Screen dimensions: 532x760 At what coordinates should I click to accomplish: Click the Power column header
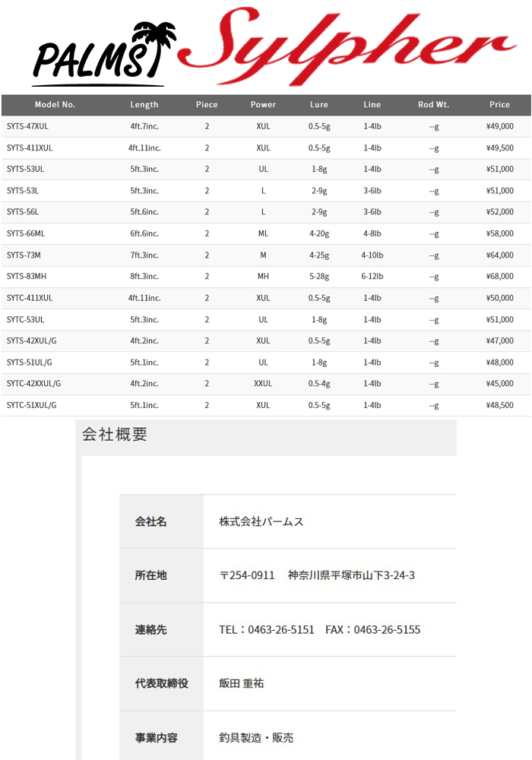pos(263,105)
